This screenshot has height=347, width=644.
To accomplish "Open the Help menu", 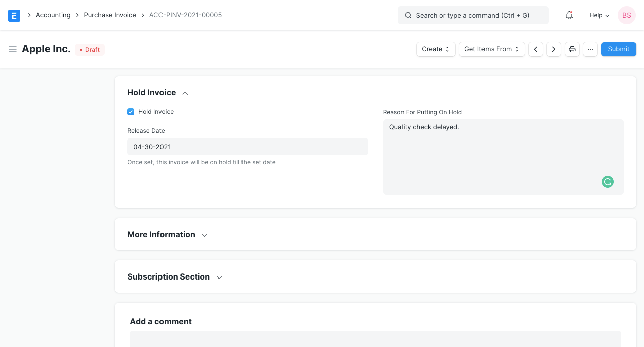I will tap(599, 15).
